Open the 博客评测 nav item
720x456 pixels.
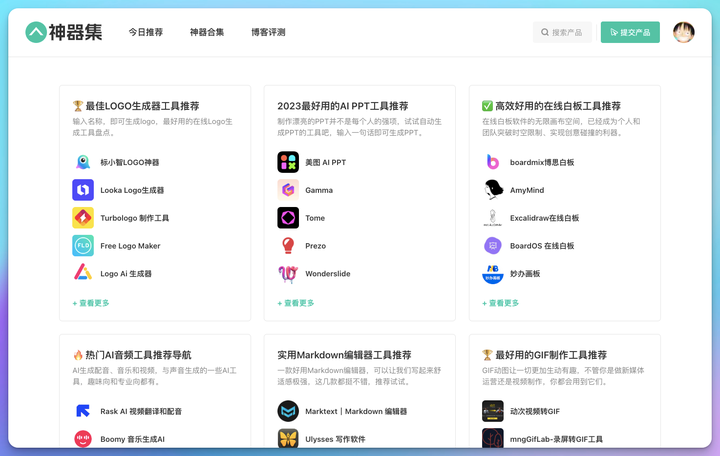pos(268,32)
